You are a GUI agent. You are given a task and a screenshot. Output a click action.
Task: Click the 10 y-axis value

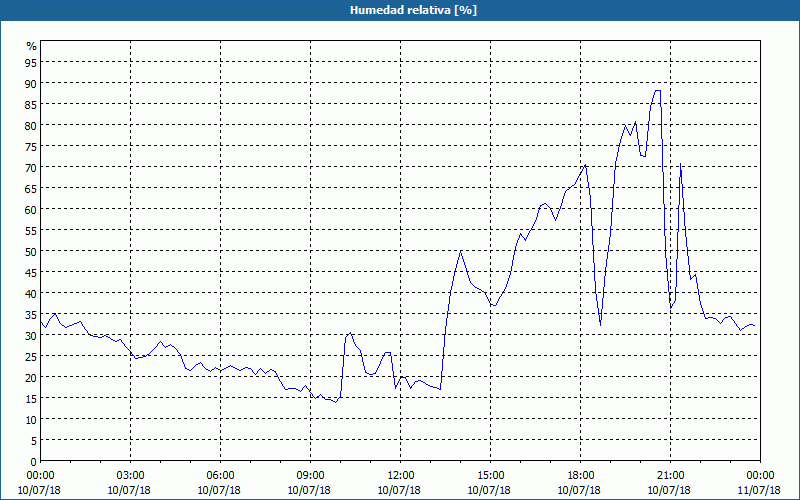[x=31, y=419]
